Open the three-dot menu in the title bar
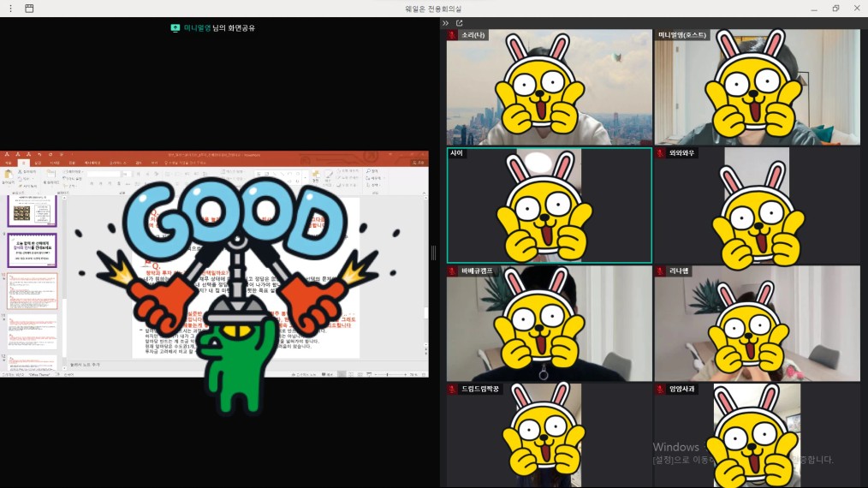 tap(10, 9)
